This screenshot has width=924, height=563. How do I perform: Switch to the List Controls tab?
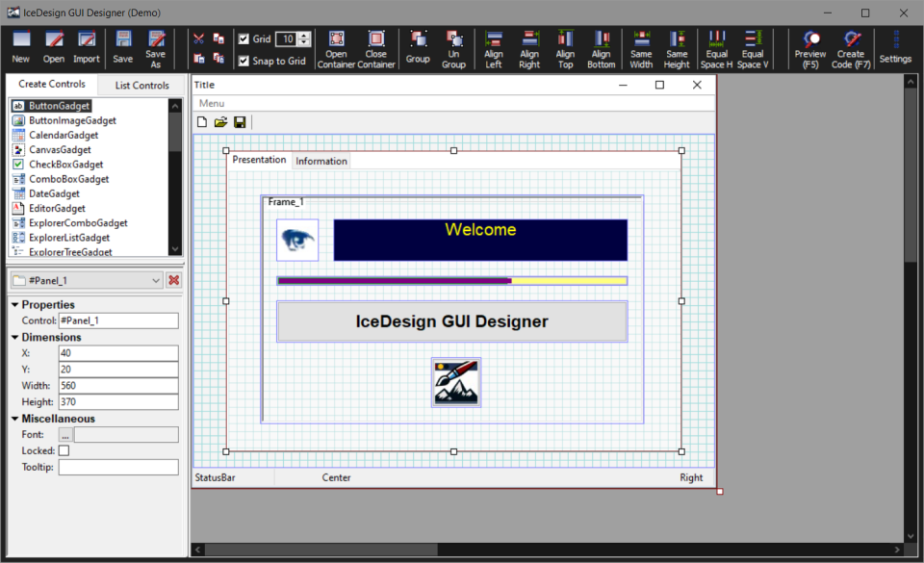point(142,86)
